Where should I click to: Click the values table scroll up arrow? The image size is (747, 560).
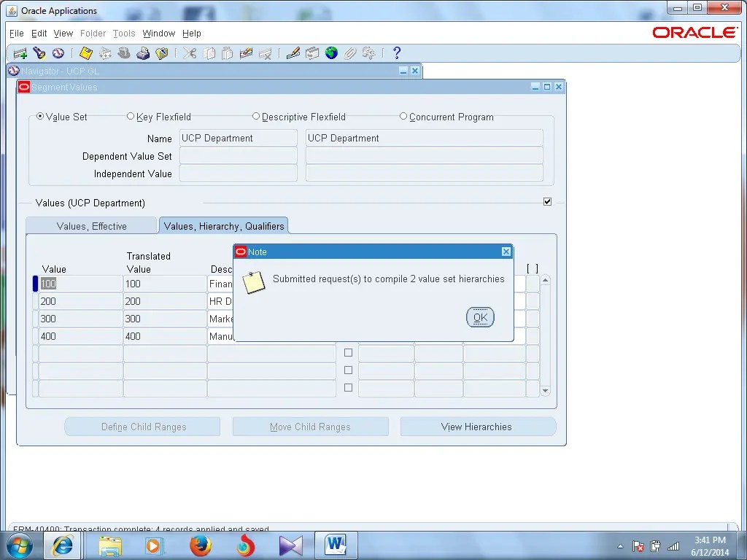(x=546, y=281)
